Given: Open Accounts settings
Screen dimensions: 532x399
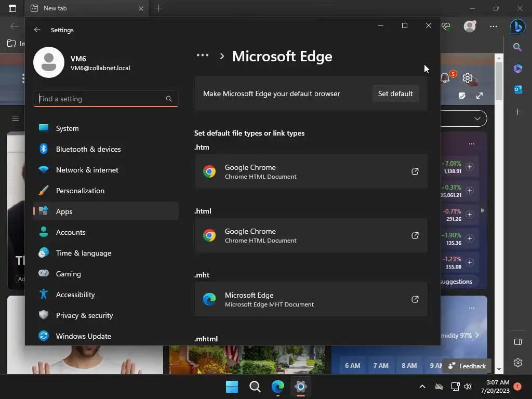Looking at the screenshot, I should 106,232.
